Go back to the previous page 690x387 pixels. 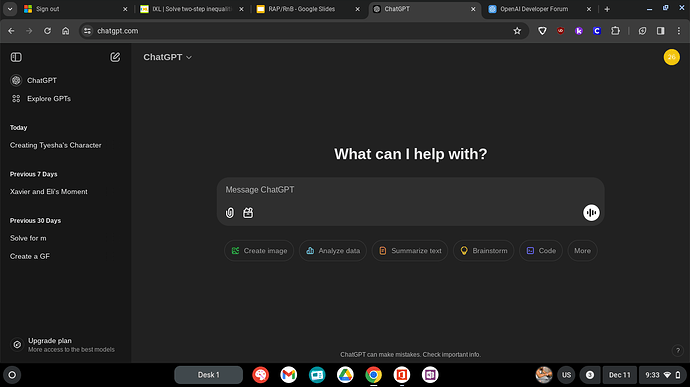(11, 31)
